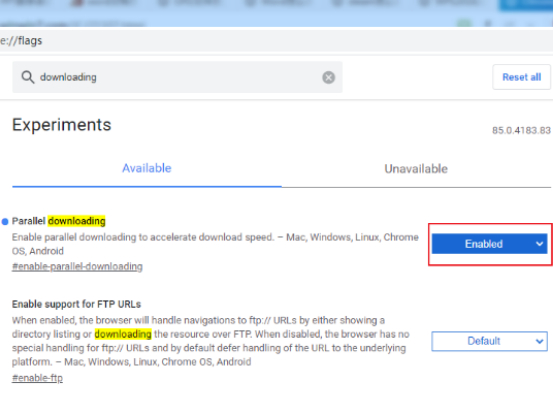Open the #enable-parallel-downloading link
Screen dimensions: 553x415
pos(77,267)
